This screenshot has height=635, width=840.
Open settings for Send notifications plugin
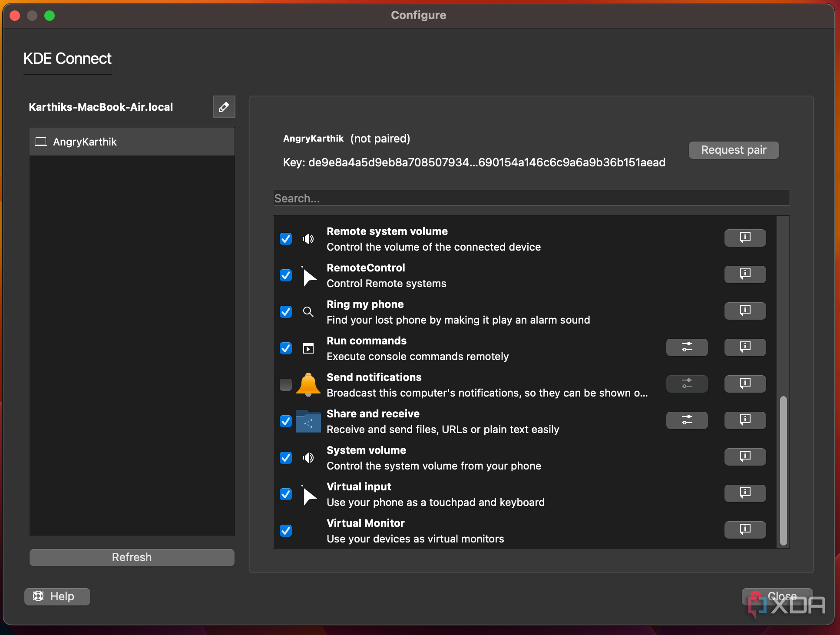[x=687, y=384]
